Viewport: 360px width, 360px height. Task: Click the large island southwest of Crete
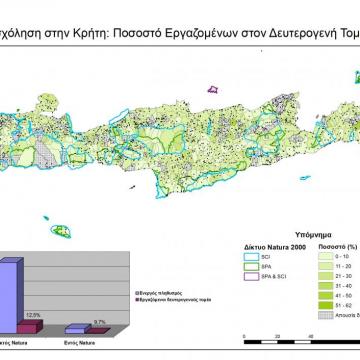tap(61, 231)
